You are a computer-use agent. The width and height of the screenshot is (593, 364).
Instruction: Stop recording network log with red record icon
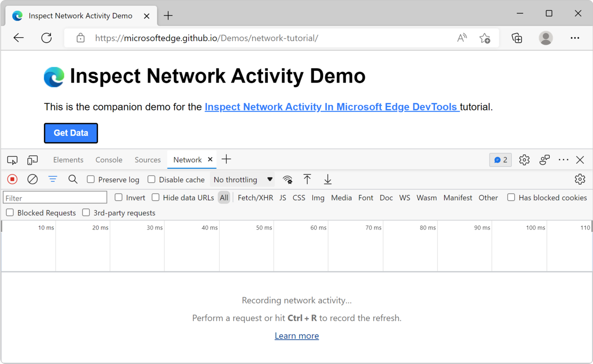12,179
